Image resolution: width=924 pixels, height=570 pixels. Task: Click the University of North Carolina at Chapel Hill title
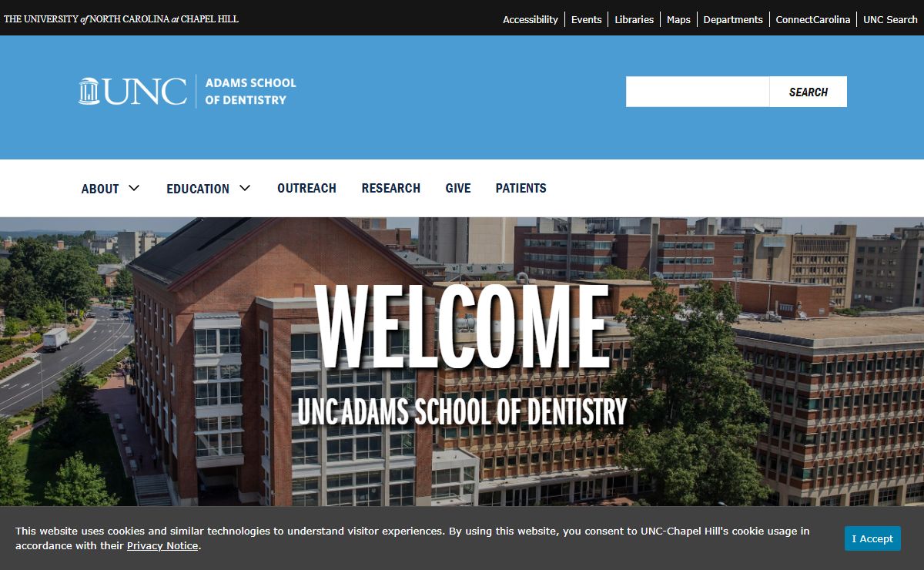tap(122, 19)
